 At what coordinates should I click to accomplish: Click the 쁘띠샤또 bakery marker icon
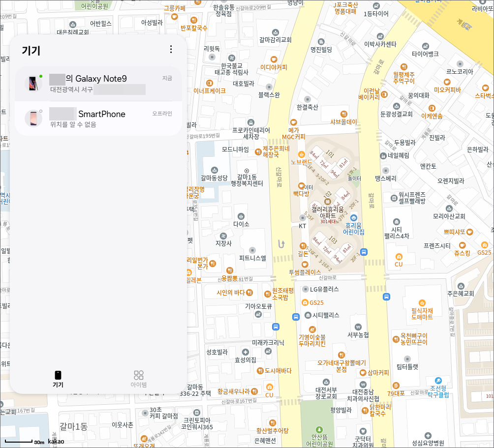click(x=470, y=232)
